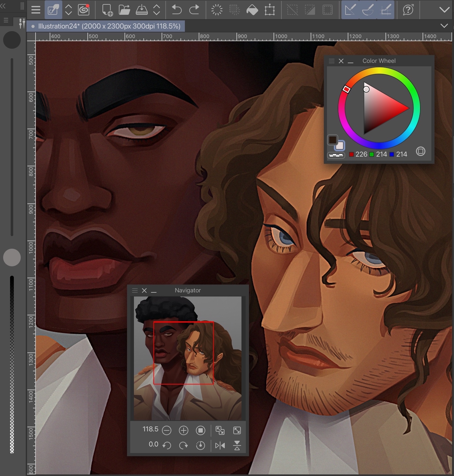
Task: Open the canvas tab list dropdown arrow
Action: pyautogui.click(x=444, y=26)
